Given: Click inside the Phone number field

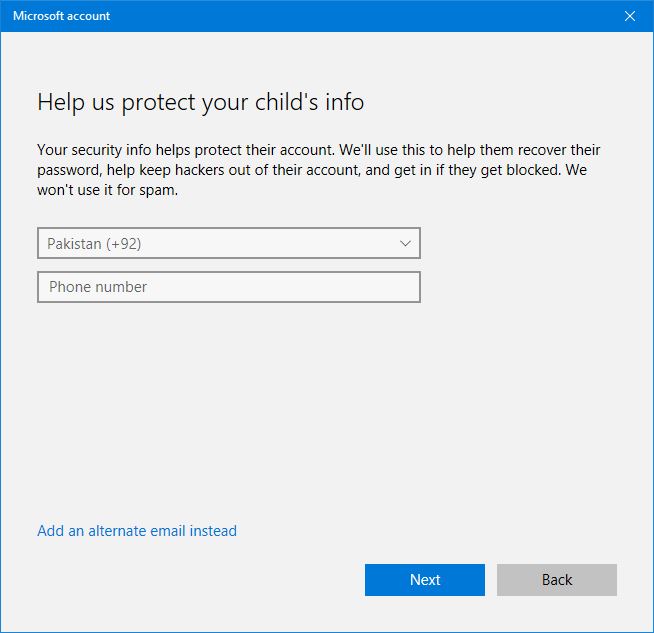Looking at the screenshot, I should click(x=228, y=287).
